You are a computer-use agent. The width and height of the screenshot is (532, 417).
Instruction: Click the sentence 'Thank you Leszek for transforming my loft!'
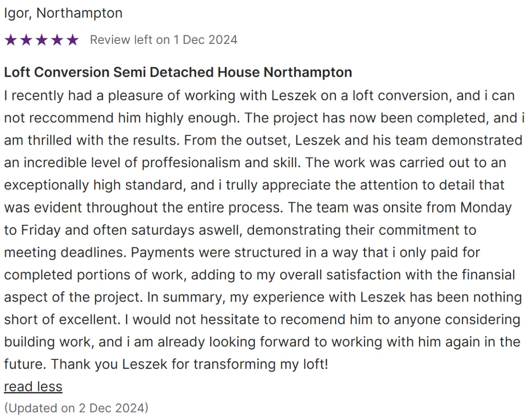[189, 364]
